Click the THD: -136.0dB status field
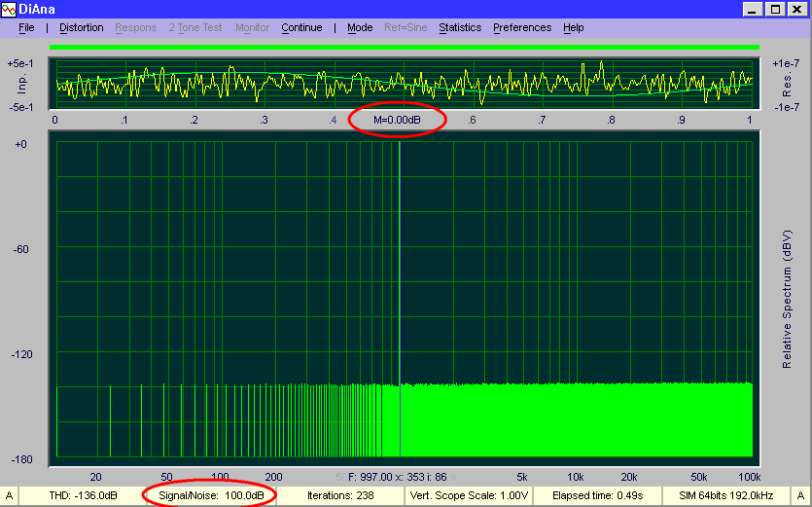Viewport: 812px width, 507px height. (x=83, y=495)
